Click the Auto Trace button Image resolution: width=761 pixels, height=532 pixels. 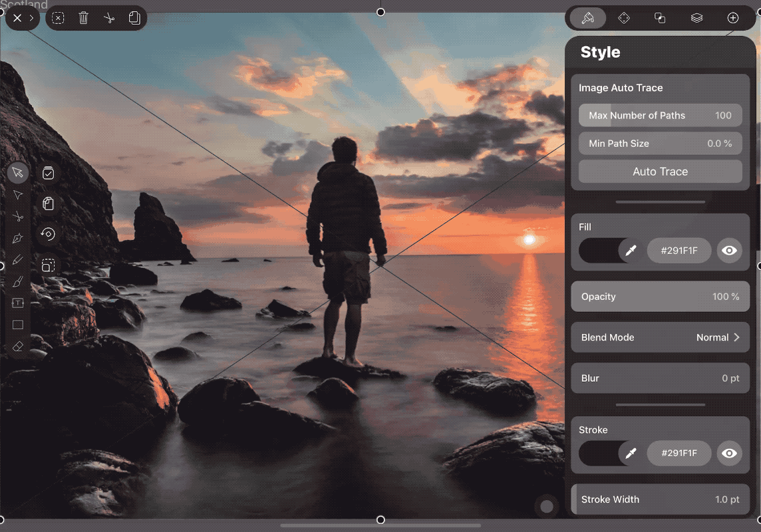coord(660,172)
